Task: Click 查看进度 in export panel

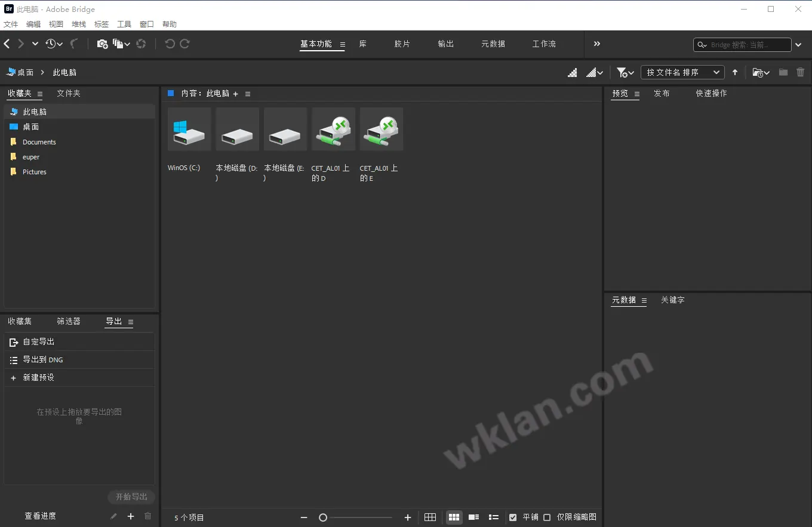Action: [41, 516]
